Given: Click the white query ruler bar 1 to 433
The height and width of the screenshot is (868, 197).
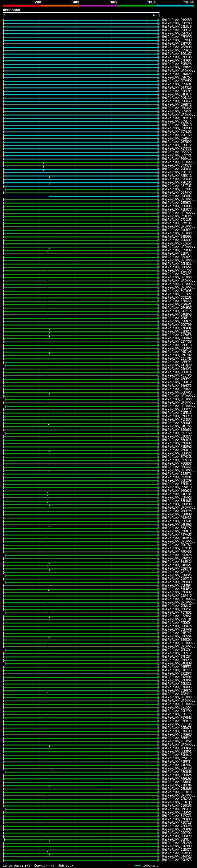Looking at the screenshot, I should point(81,13).
